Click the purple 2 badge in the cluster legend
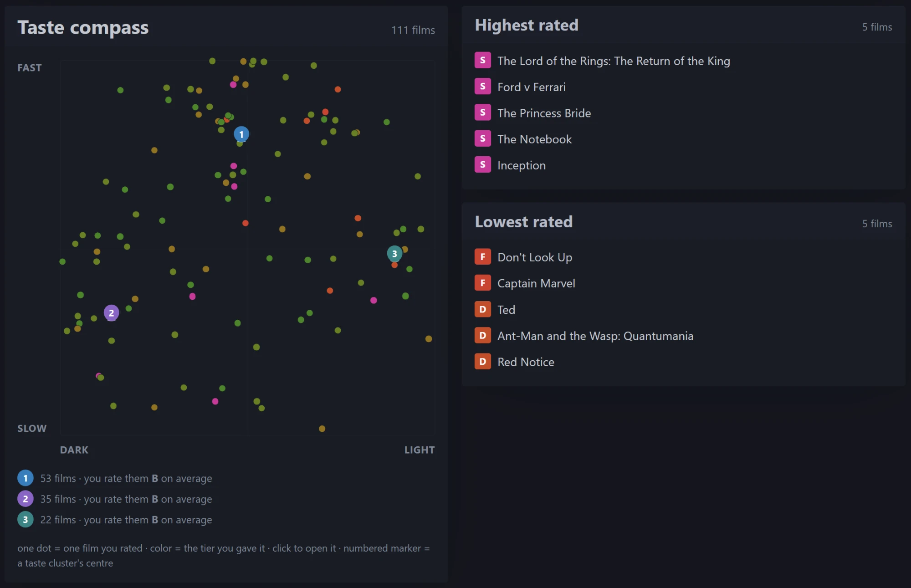 pyautogui.click(x=26, y=499)
